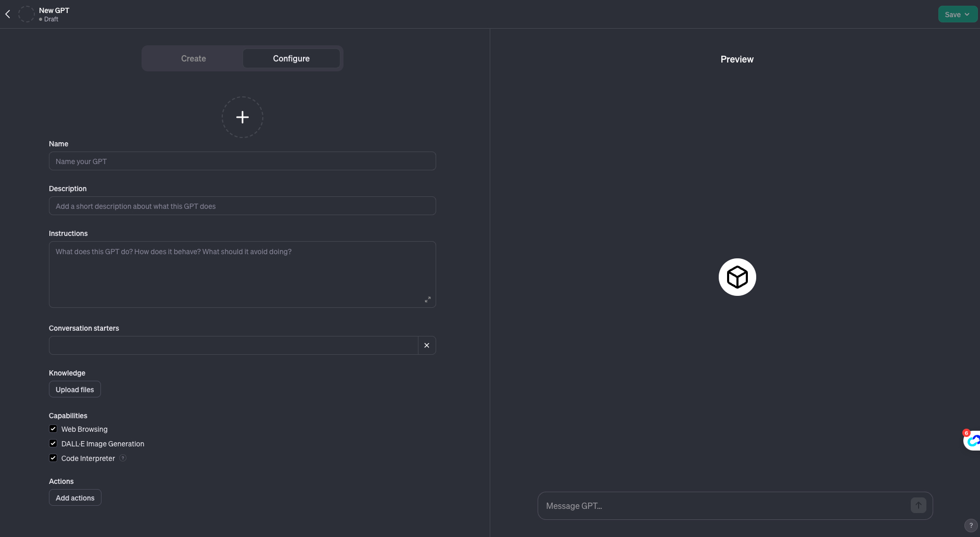Click the Knowledge section label

click(x=67, y=373)
